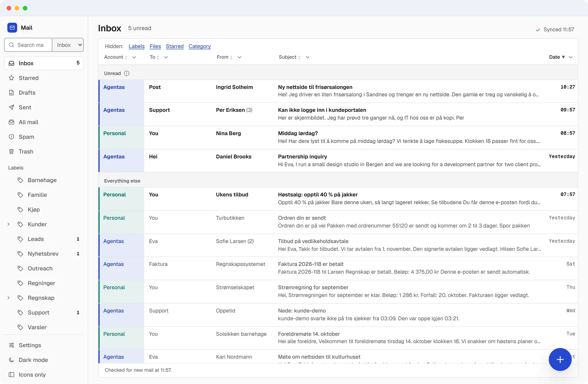
Task: Expand the Regnskap label group
Action: click(8, 298)
